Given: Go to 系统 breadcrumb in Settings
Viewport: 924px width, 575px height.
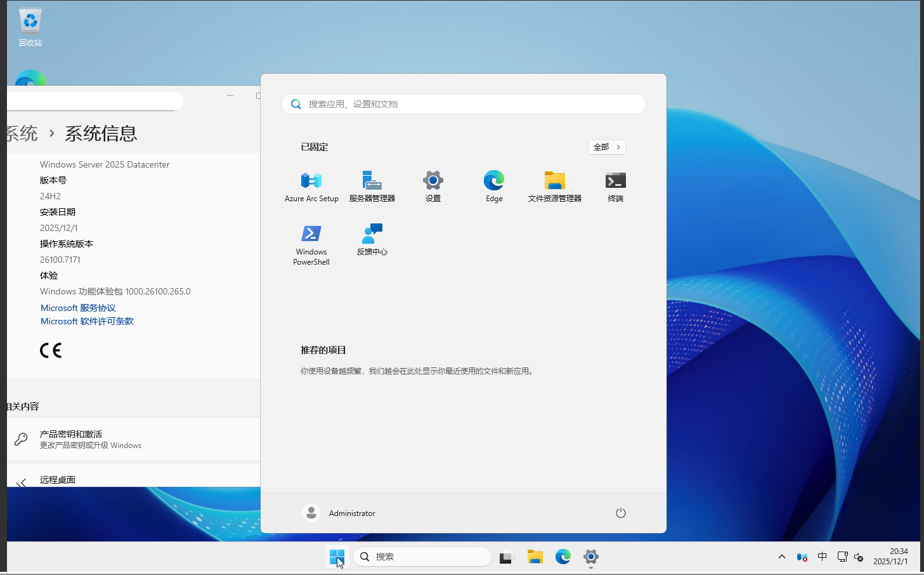Looking at the screenshot, I should [22, 133].
